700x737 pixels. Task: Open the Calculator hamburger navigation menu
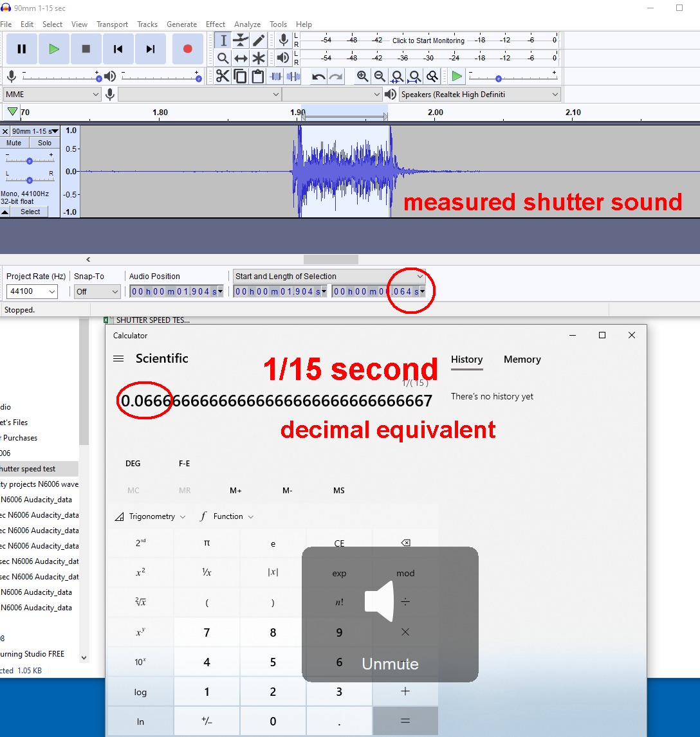(x=118, y=359)
